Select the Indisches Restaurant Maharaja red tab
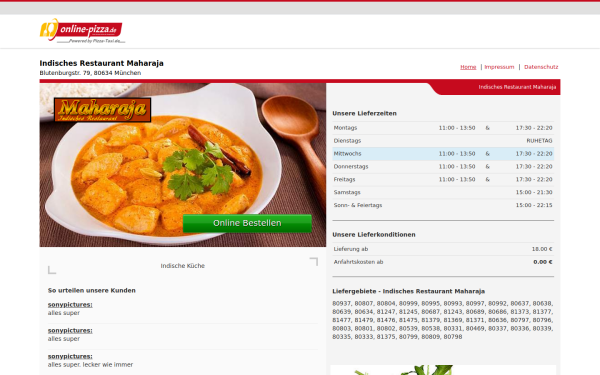Screen dimensions: 600x375 [x=517, y=87]
